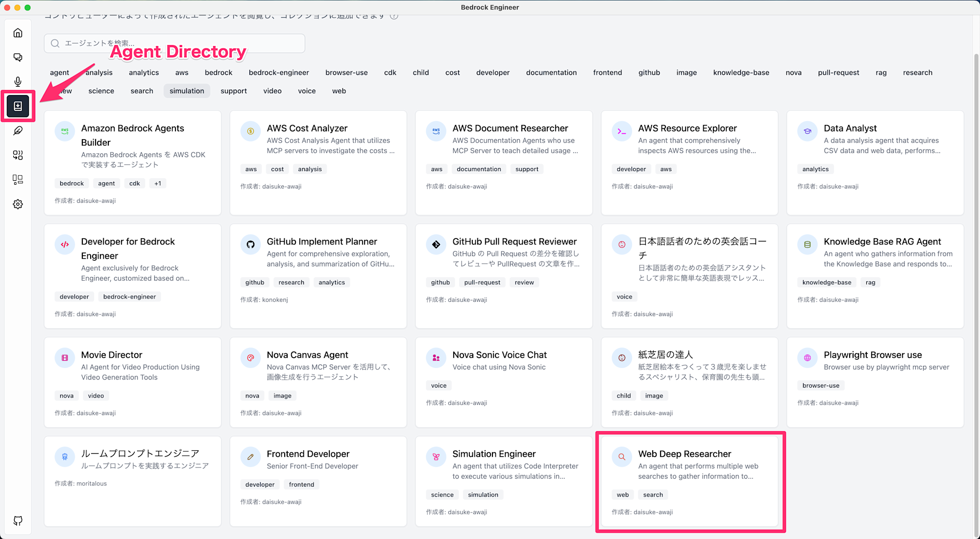Open the Simulation Engineer agent card title
The width and height of the screenshot is (980, 539).
click(494, 454)
